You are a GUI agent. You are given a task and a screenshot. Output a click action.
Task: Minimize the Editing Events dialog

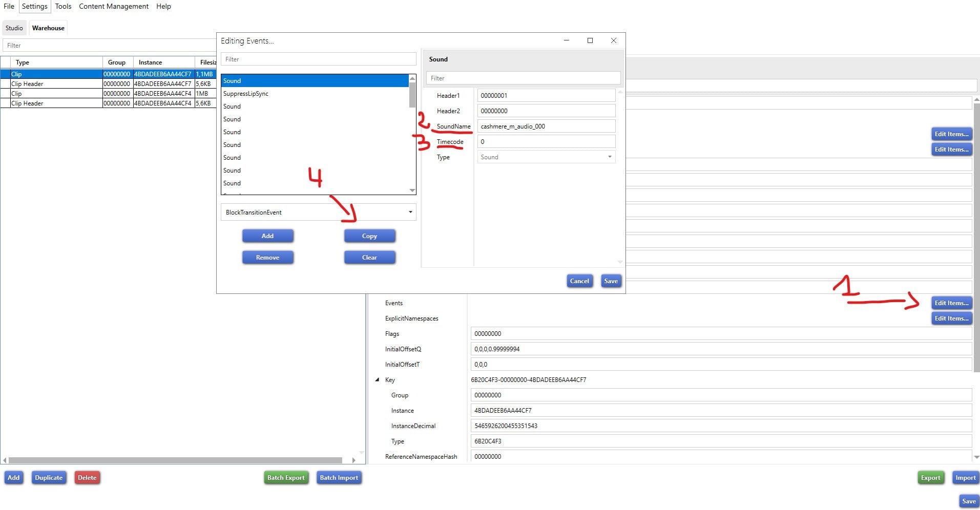pyautogui.click(x=567, y=40)
